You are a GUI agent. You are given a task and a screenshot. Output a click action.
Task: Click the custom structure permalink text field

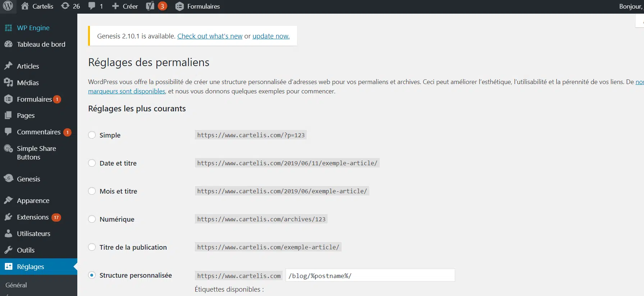370,276
